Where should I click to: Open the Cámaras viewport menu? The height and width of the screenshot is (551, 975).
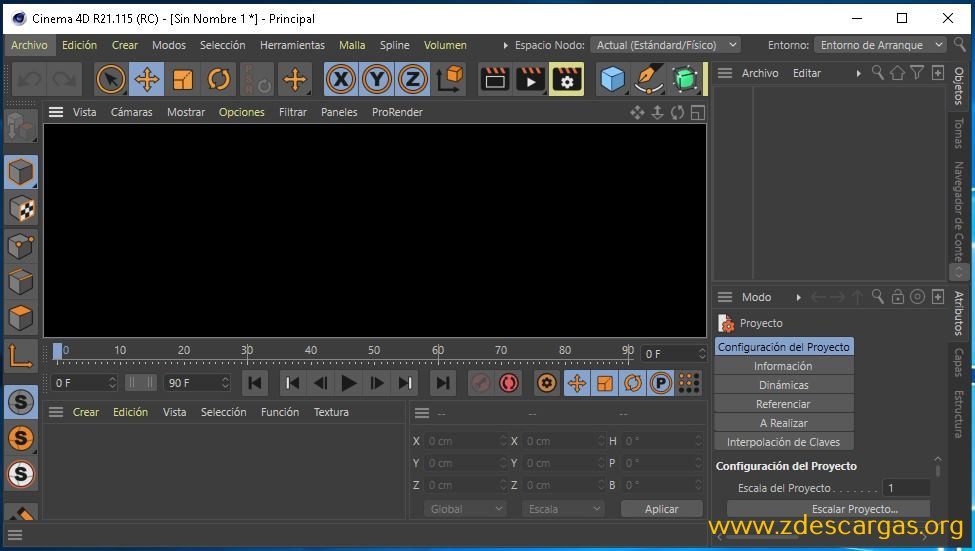(131, 113)
